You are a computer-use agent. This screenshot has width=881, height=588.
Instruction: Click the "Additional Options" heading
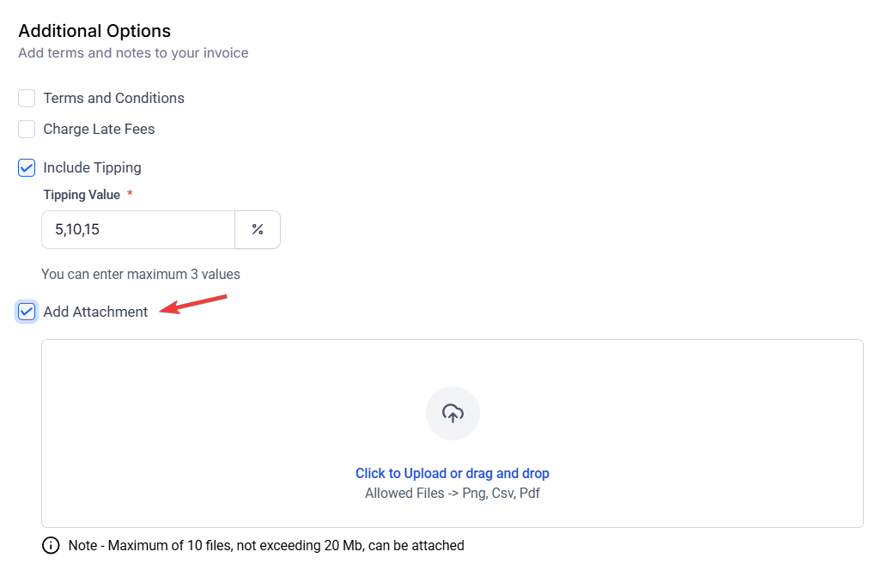click(x=94, y=31)
